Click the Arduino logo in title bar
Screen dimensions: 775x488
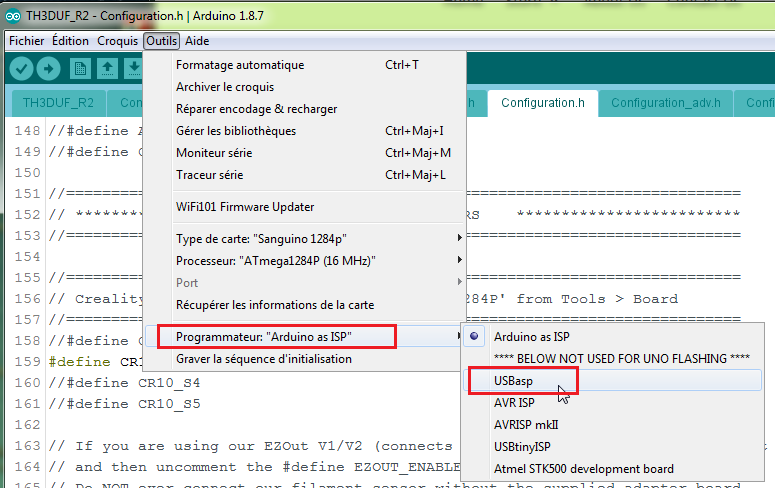point(13,16)
